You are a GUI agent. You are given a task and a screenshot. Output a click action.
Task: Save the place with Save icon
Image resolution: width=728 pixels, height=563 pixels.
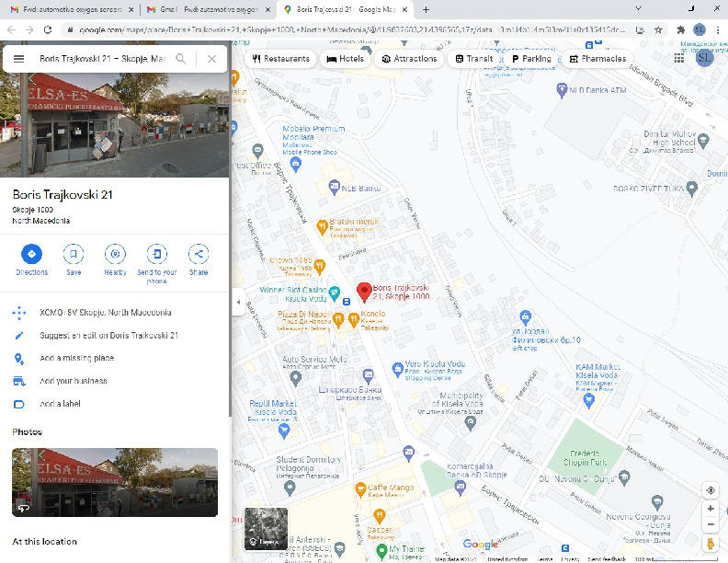tap(73, 254)
